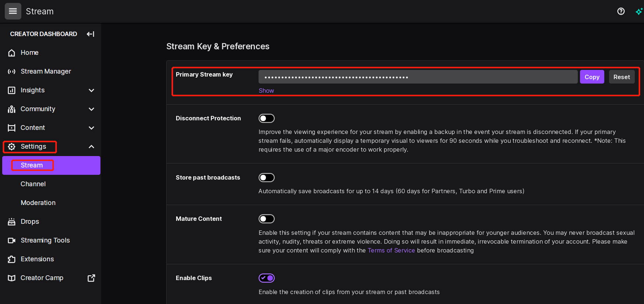The width and height of the screenshot is (644, 304).
Task: Reset the primary stream key
Action: pos(622,77)
